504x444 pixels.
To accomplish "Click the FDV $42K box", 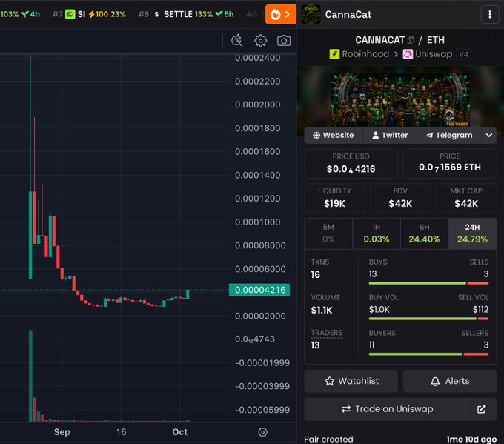I will 400,198.
